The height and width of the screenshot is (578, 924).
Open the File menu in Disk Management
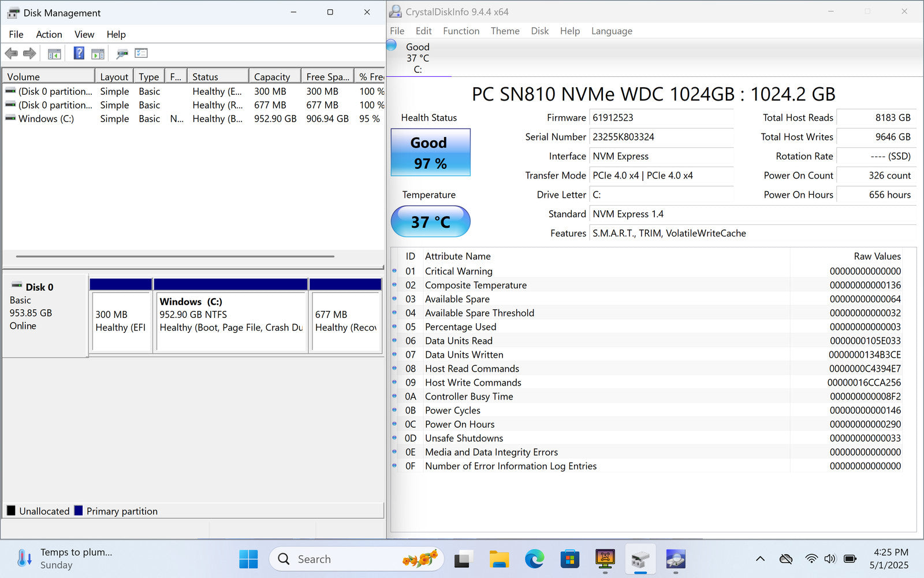pyautogui.click(x=16, y=34)
